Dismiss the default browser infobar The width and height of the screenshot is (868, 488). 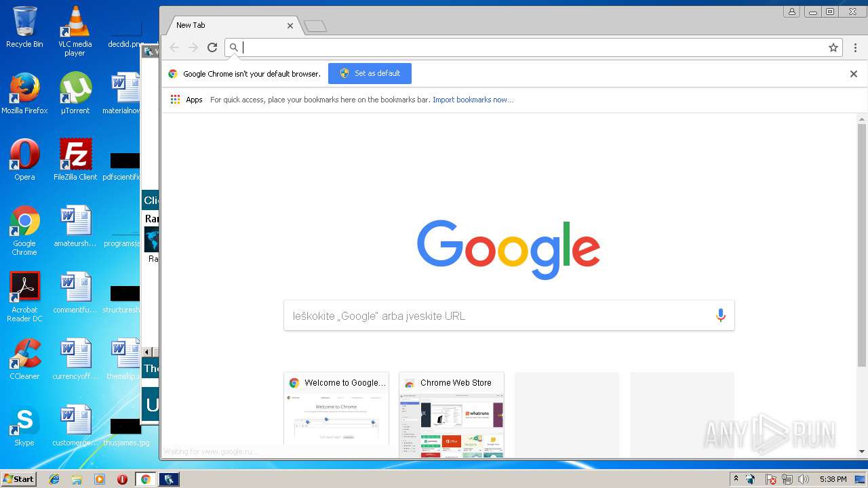point(854,74)
